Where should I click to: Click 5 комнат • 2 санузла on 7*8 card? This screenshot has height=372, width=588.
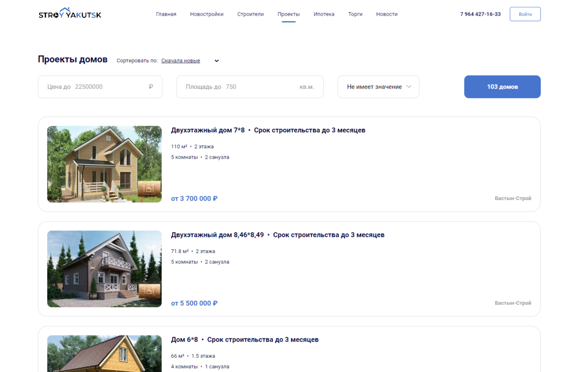[x=200, y=157]
